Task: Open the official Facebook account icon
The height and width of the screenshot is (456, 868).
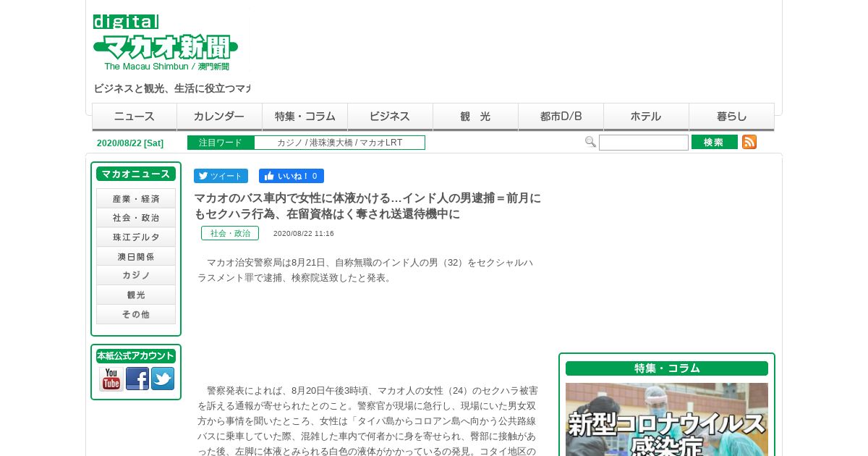Action: (x=137, y=379)
